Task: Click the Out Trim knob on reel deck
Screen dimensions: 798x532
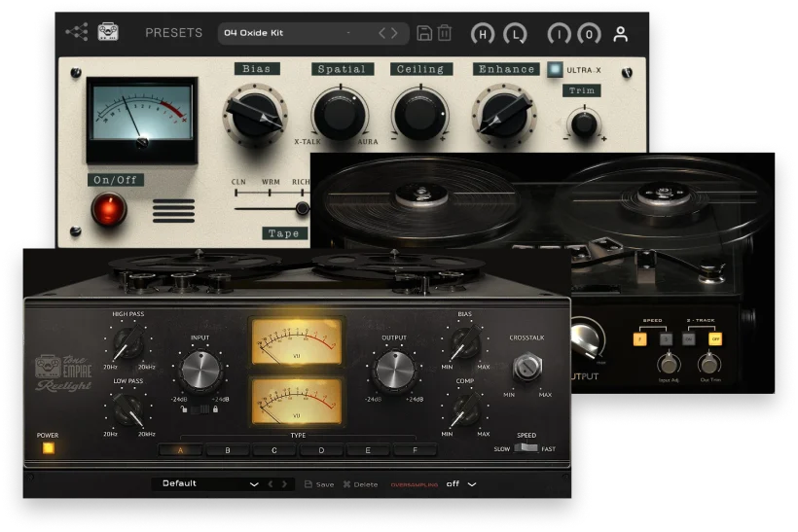Action: pos(710,364)
